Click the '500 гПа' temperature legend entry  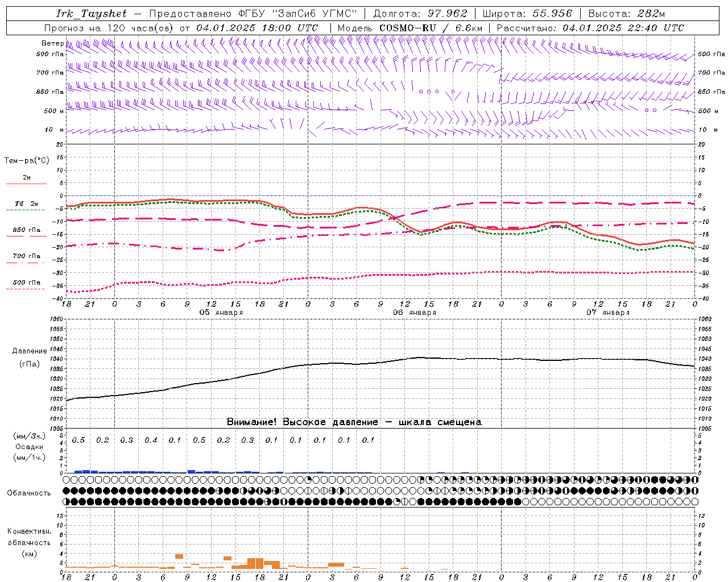tap(27, 282)
